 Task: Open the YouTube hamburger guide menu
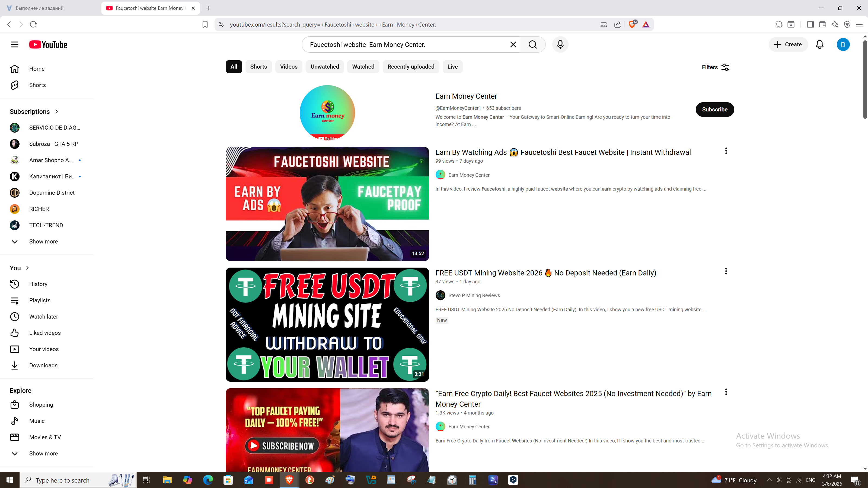click(x=14, y=44)
